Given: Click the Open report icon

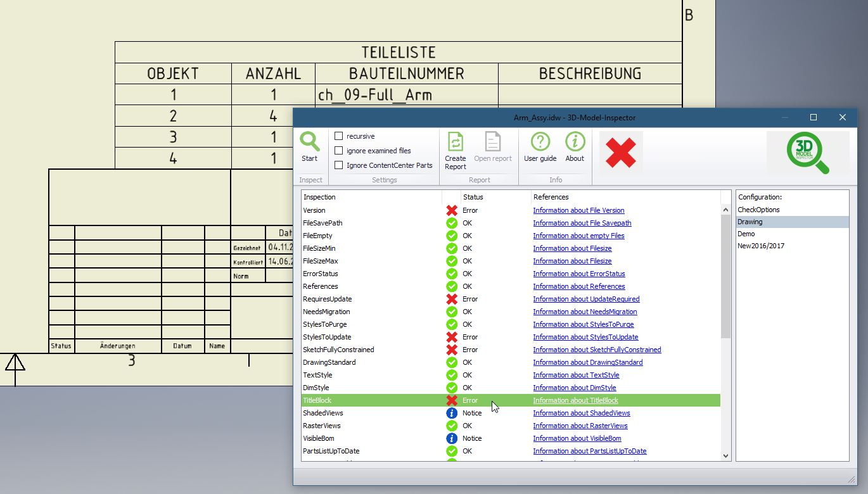Looking at the screenshot, I should point(492,142).
